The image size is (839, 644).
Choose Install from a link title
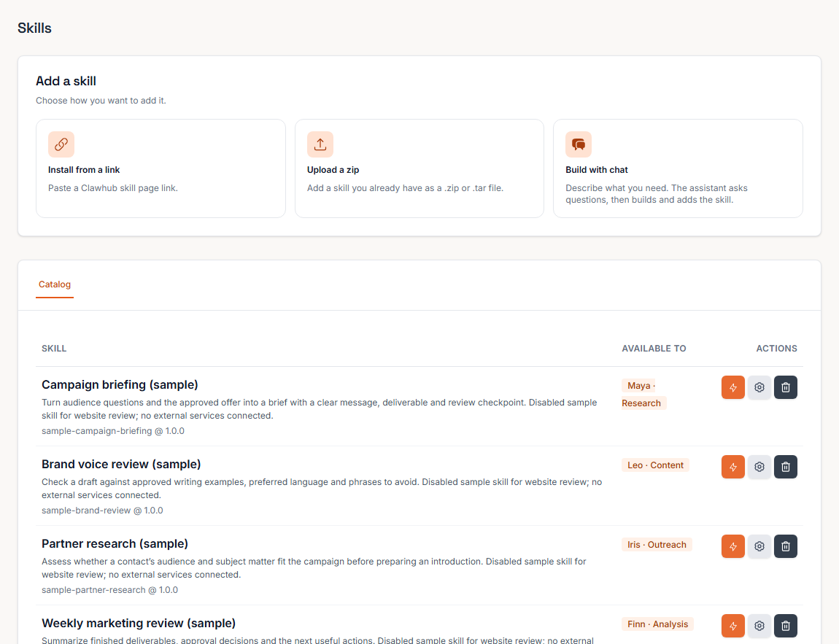click(84, 170)
